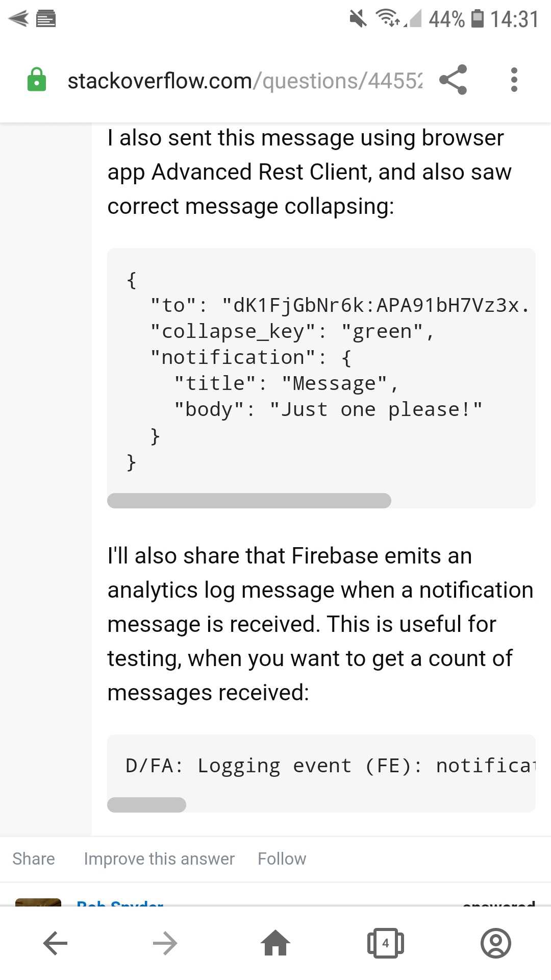Open the tabs switcher showing 4 tabs
551x980 pixels.
[x=386, y=943]
